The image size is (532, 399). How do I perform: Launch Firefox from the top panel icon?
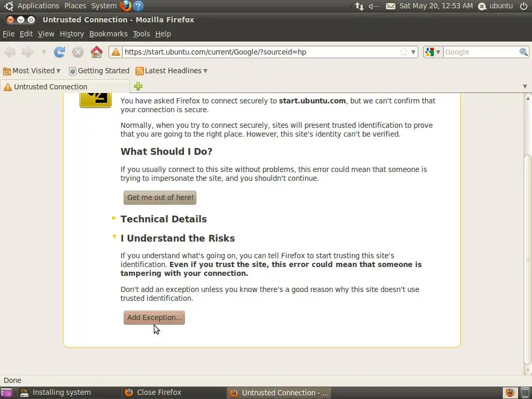[x=126, y=6]
